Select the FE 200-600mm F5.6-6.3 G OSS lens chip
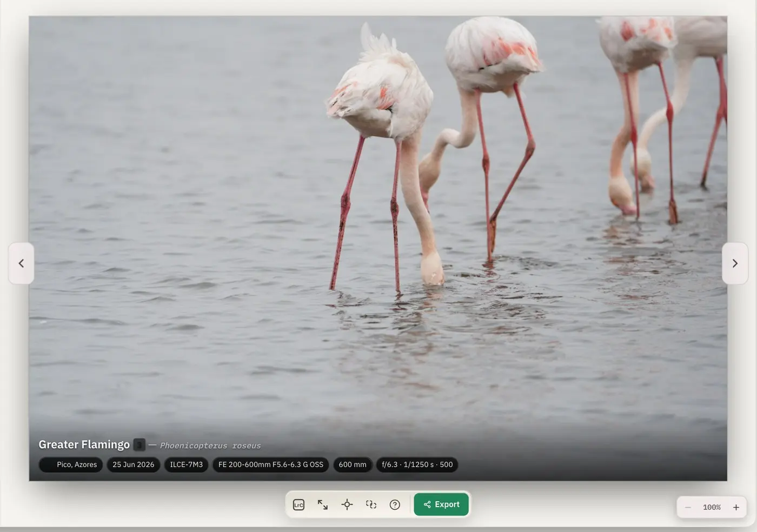This screenshot has height=532, width=757. 271,464
